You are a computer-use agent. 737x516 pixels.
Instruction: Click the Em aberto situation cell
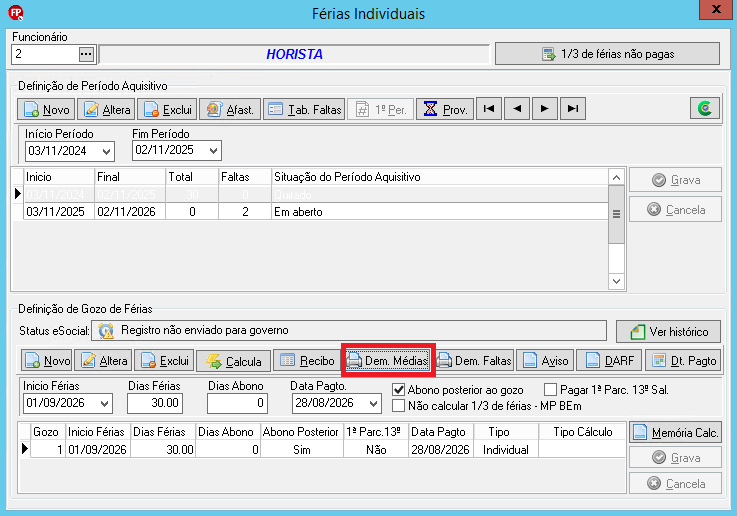pyautogui.click(x=440, y=211)
